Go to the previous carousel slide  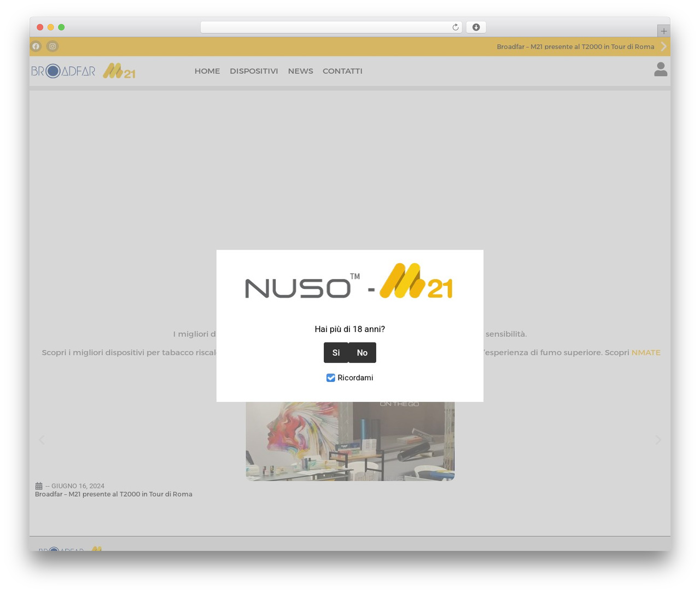pyautogui.click(x=42, y=440)
